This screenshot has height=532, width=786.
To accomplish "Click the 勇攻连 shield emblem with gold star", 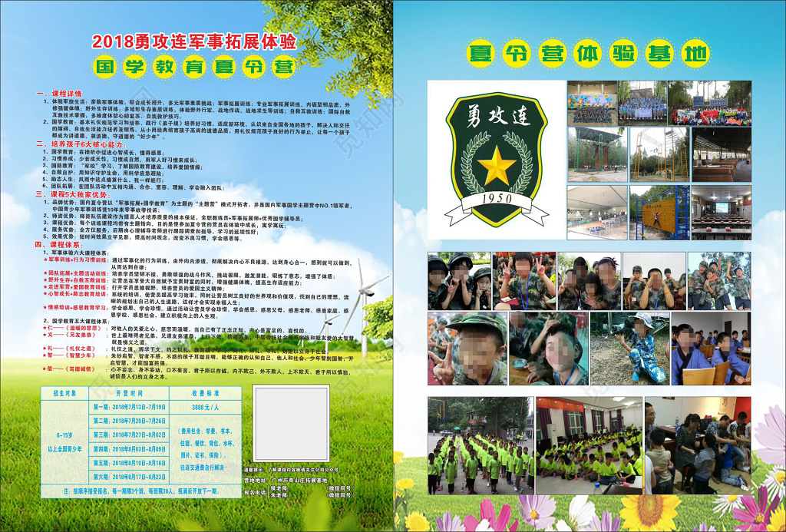I will pos(497,160).
